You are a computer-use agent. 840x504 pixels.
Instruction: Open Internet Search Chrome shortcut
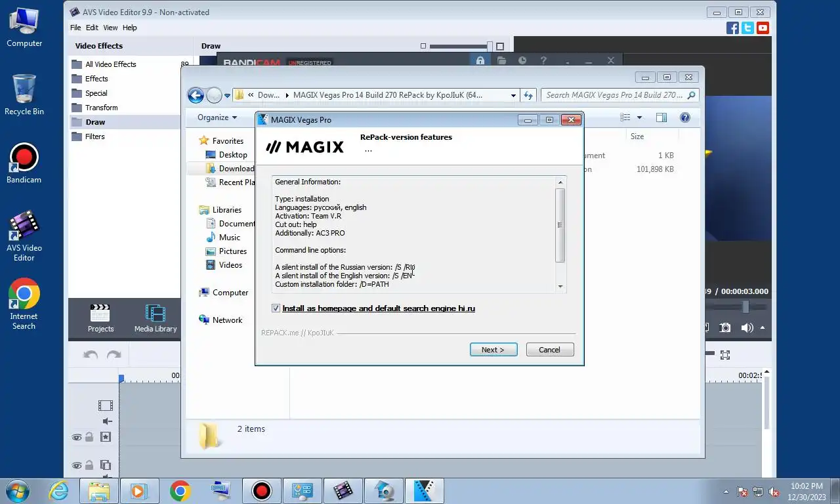pyautogui.click(x=24, y=304)
